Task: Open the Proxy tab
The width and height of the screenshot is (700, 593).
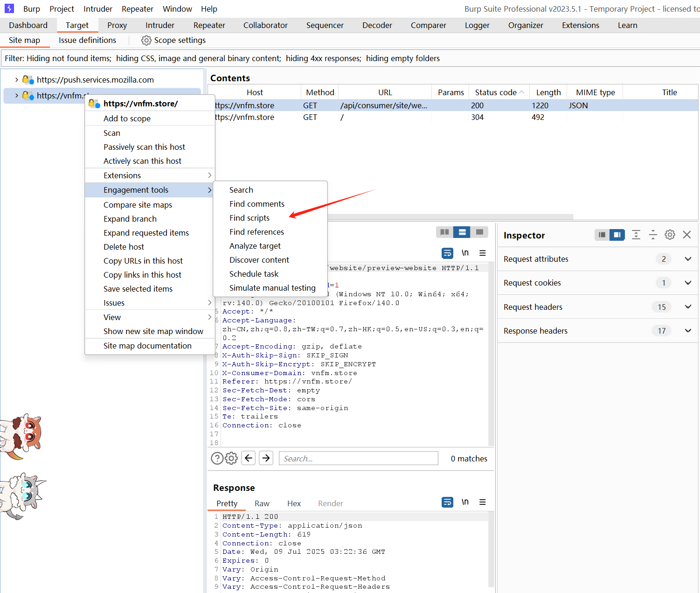Action: coord(117,25)
